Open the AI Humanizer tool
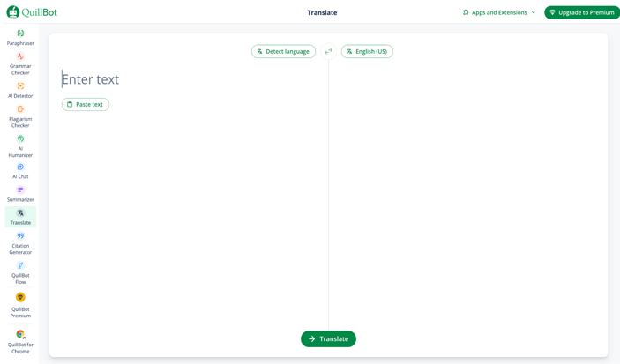This screenshot has height=364, width=620. (x=20, y=145)
